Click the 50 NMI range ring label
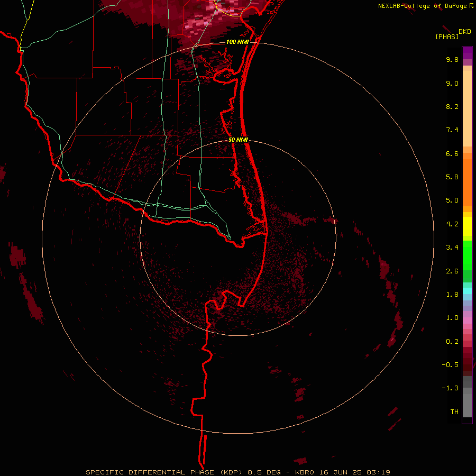 pos(239,140)
